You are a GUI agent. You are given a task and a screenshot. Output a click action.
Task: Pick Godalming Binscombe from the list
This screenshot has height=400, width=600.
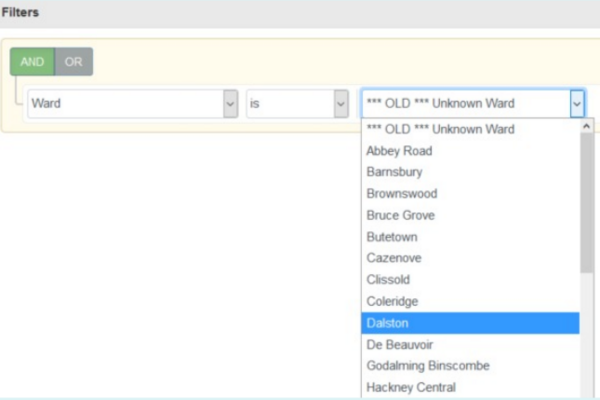point(428,366)
